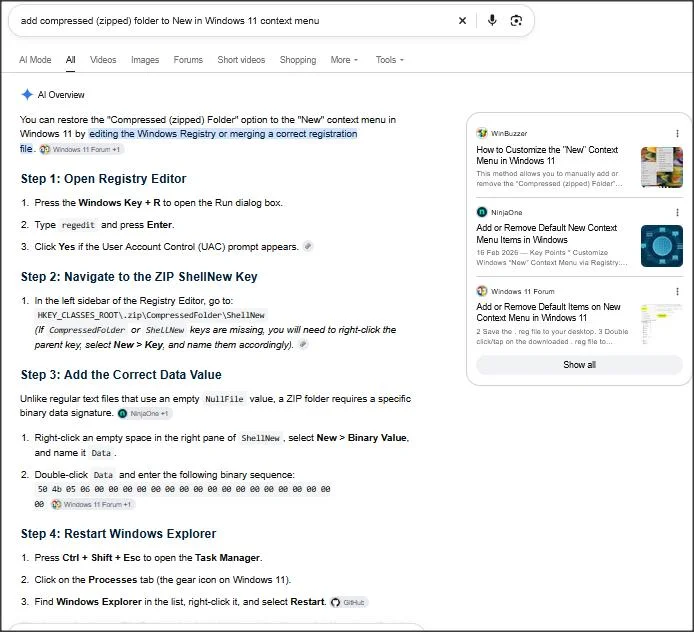Switch to the Videos tab
The height and width of the screenshot is (632, 694).
pos(103,60)
